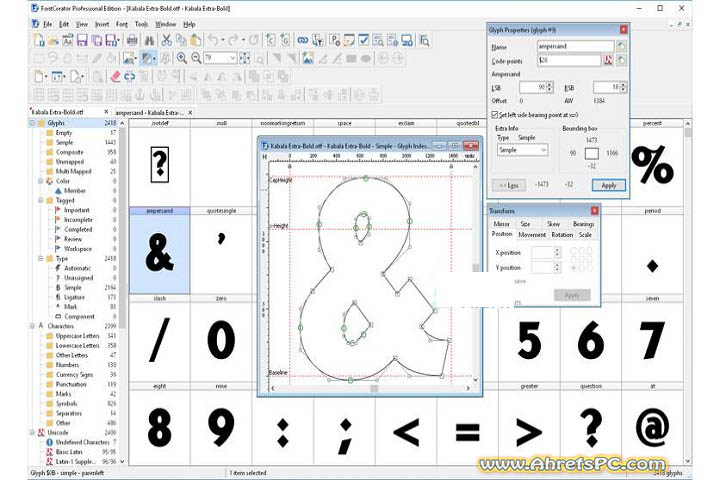Select Basic Latin in the Unicode tree
This screenshot has height=480, width=720.
(x=69, y=452)
